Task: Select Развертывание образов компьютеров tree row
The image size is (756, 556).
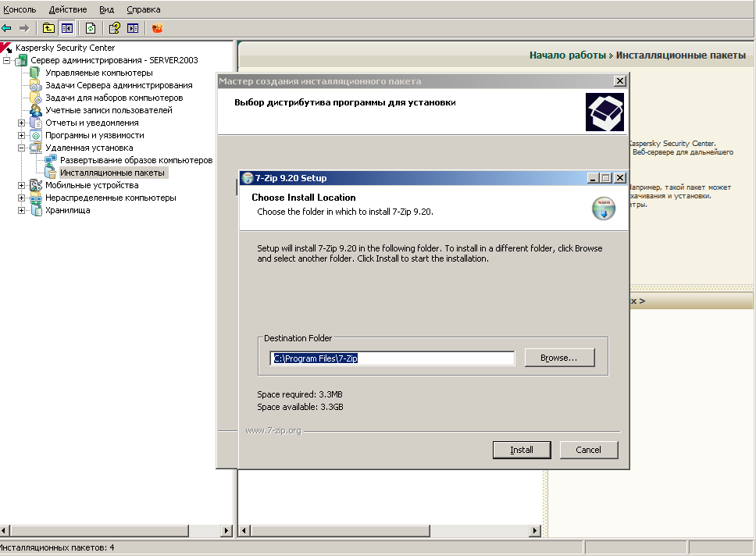Action: pos(136,160)
